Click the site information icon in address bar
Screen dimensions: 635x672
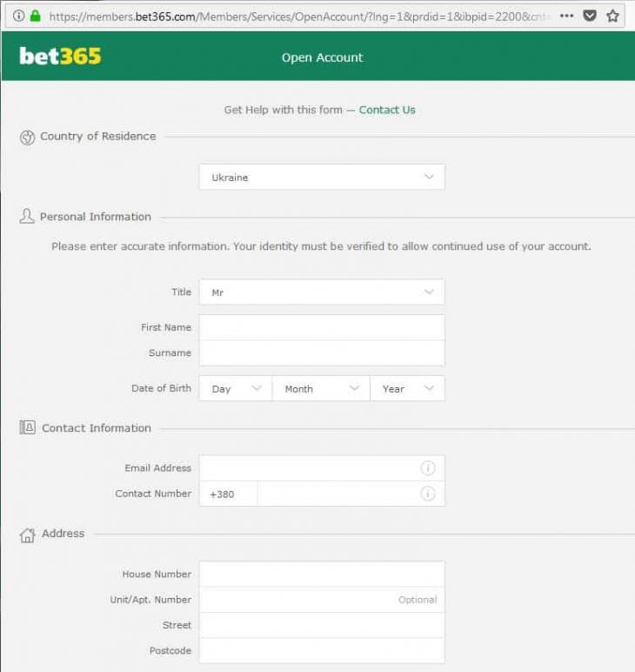(19, 16)
